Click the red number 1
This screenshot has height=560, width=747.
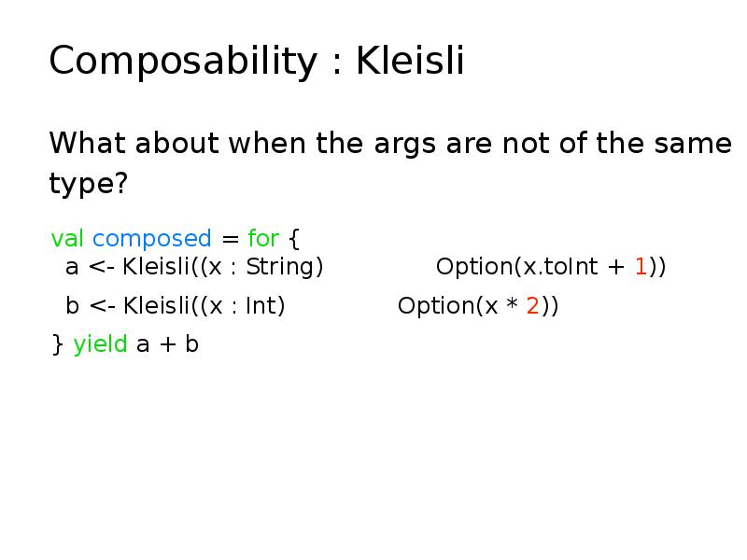point(641,267)
